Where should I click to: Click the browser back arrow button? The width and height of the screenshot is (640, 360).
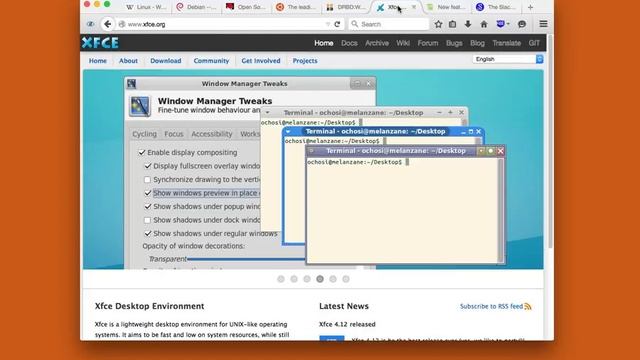point(107,24)
